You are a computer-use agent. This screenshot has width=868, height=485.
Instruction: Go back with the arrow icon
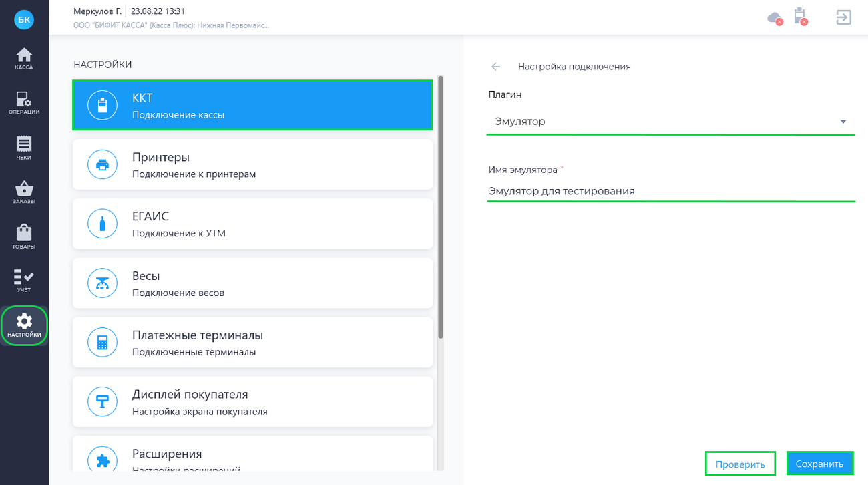click(495, 67)
